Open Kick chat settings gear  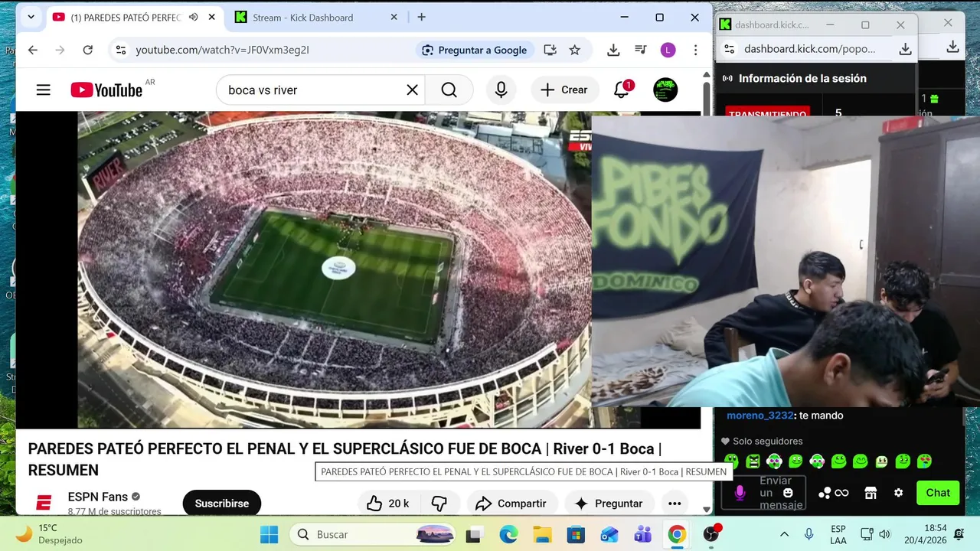[899, 493]
